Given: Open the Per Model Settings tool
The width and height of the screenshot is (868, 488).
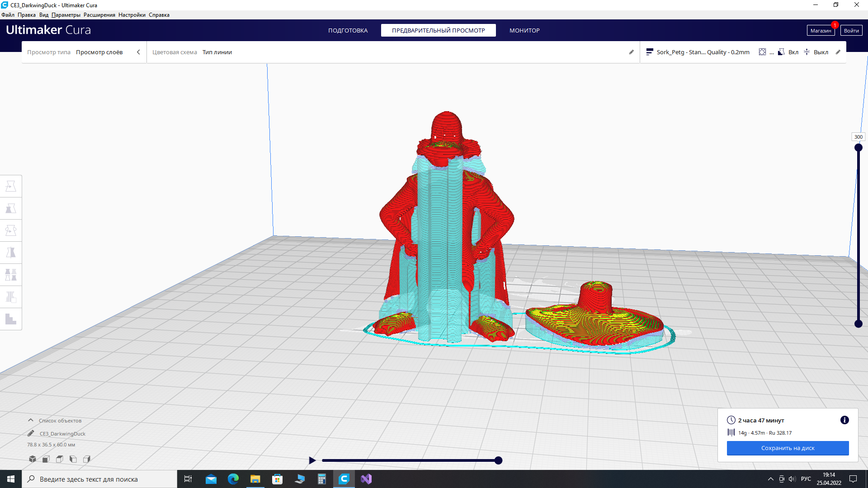Looking at the screenshot, I should [x=11, y=275].
